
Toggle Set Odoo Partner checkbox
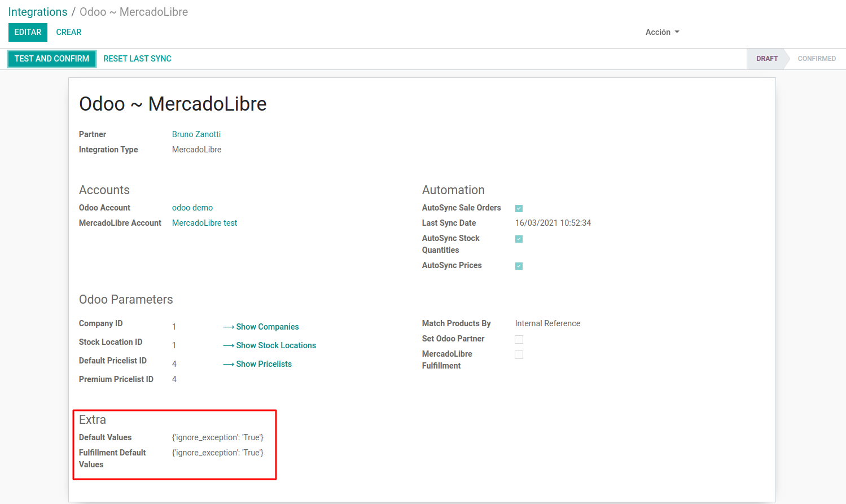(519, 339)
